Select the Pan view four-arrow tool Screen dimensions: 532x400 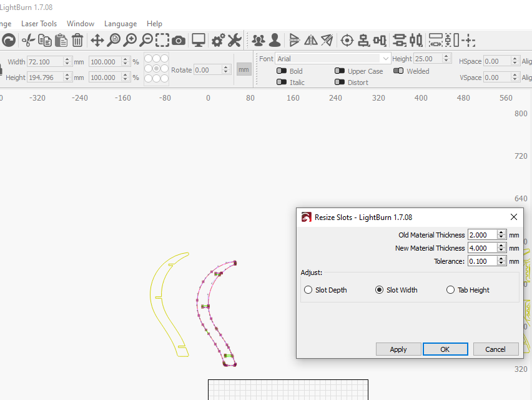tap(97, 41)
